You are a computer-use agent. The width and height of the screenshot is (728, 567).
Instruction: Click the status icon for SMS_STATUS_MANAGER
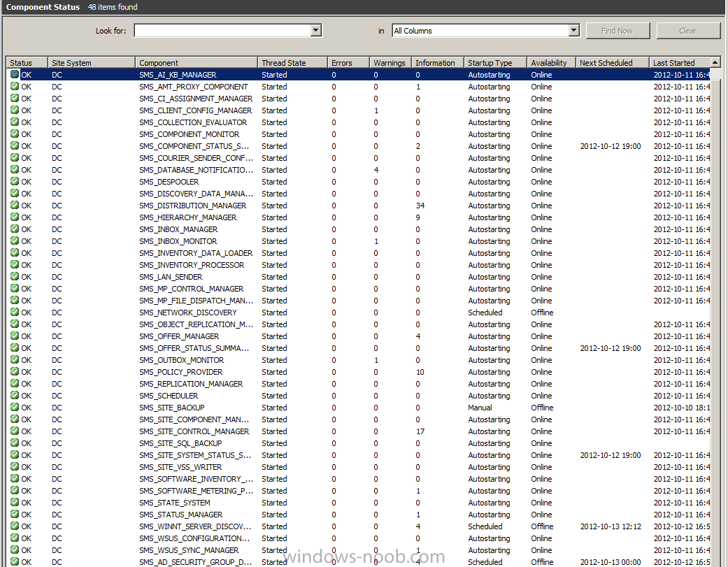(15, 514)
